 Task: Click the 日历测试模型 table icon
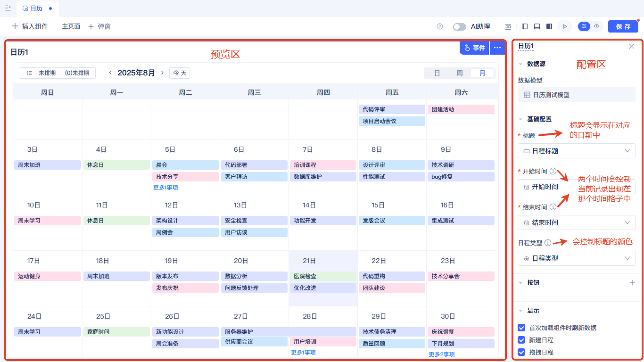pyautogui.click(x=527, y=95)
